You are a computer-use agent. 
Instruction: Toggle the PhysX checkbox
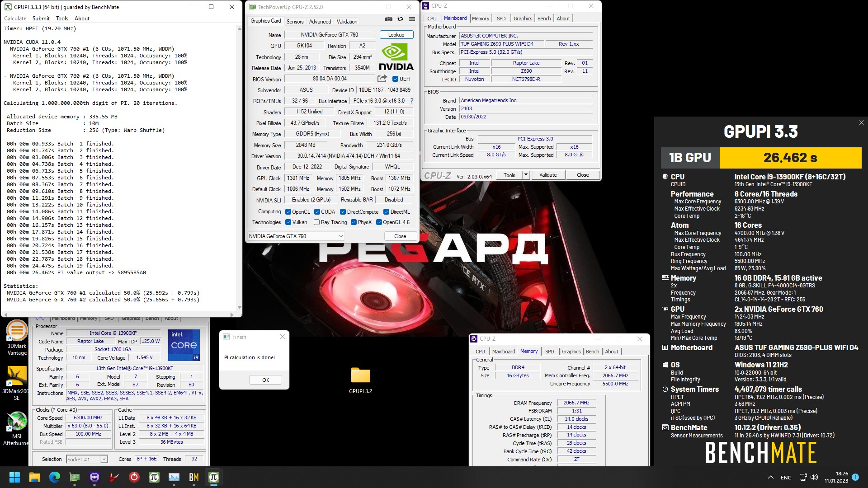tap(354, 222)
